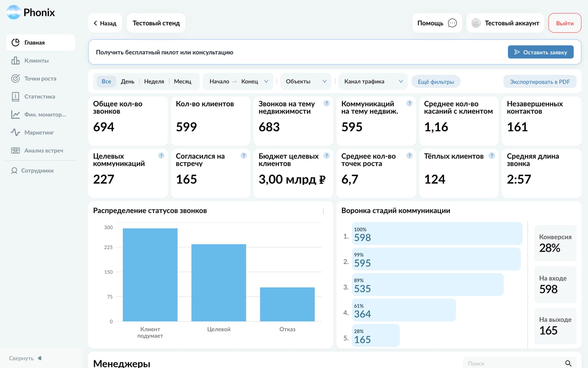
Task: Select the Фин. мониторинг chart icon
Action: click(15, 114)
